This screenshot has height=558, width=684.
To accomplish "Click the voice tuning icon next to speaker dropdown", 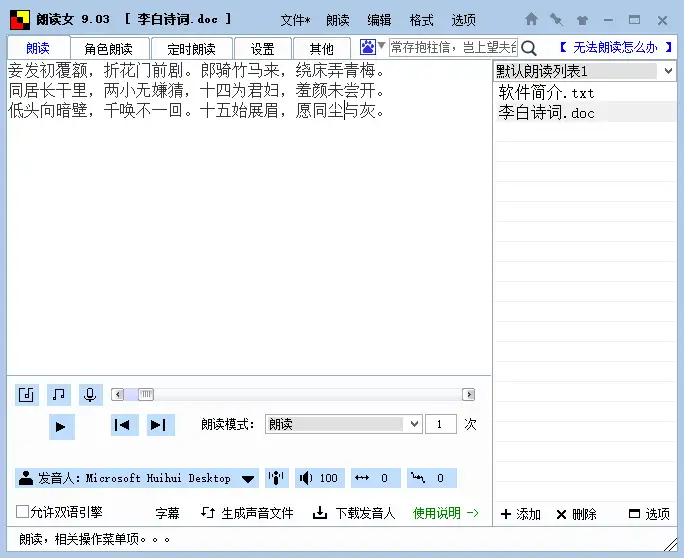I will 276,478.
